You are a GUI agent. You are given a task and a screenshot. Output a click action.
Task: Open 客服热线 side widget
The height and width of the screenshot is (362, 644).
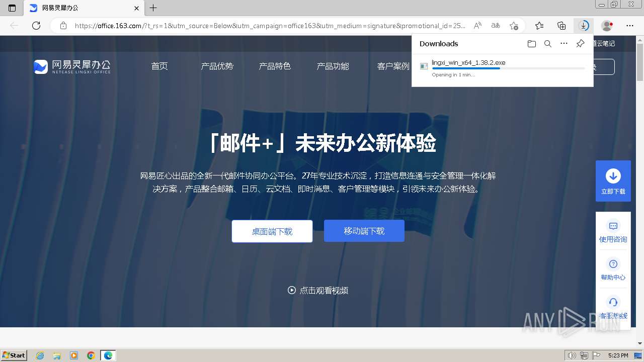click(x=613, y=307)
